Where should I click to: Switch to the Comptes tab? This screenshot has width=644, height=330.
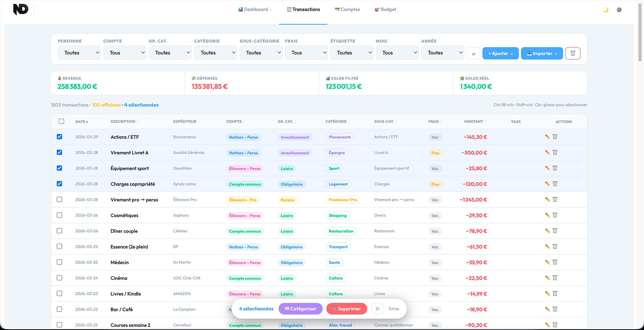pyautogui.click(x=347, y=9)
